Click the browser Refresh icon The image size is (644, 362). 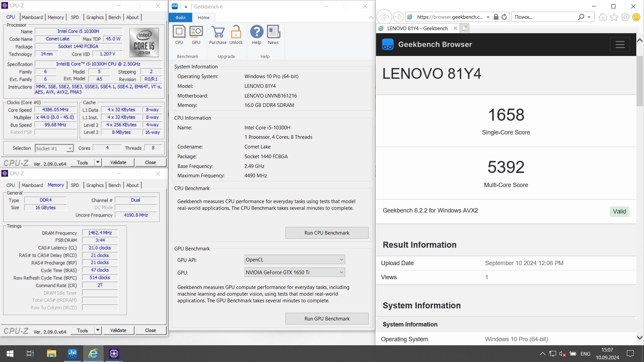point(504,17)
